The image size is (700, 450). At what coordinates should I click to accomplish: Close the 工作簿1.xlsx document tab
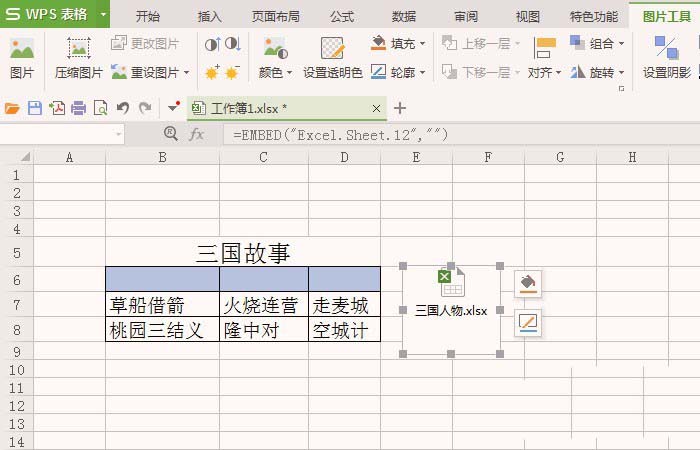click(376, 108)
